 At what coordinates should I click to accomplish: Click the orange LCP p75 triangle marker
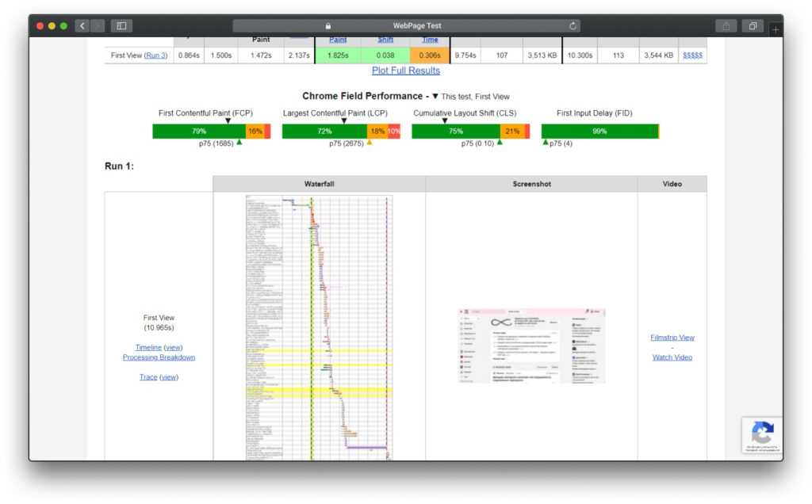pyautogui.click(x=370, y=143)
